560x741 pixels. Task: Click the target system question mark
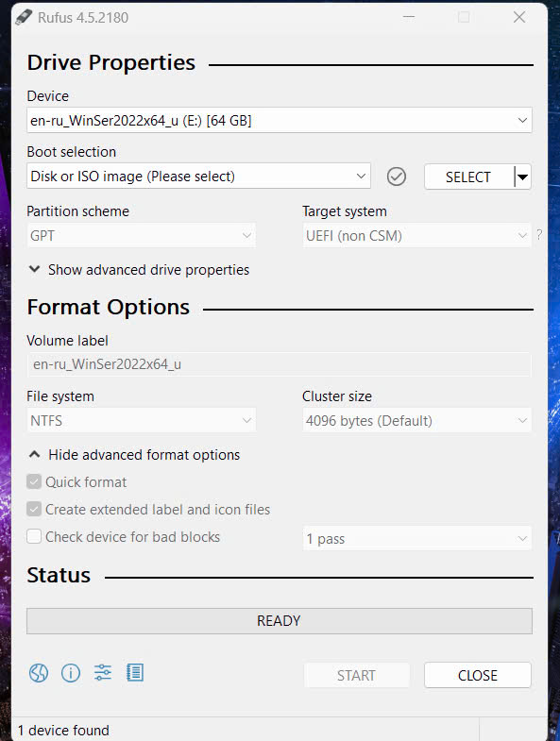click(x=539, y=234)
